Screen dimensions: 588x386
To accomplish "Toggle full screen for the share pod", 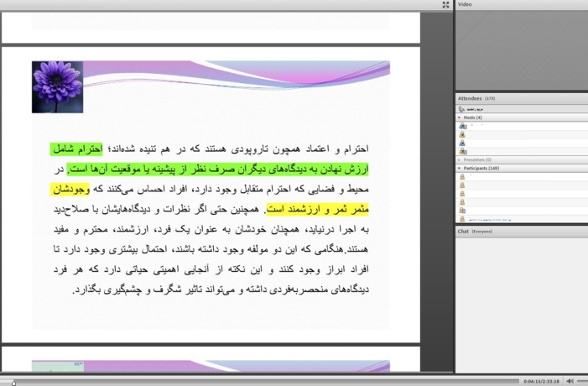I will pyautogui.click(x=445, y=4).
